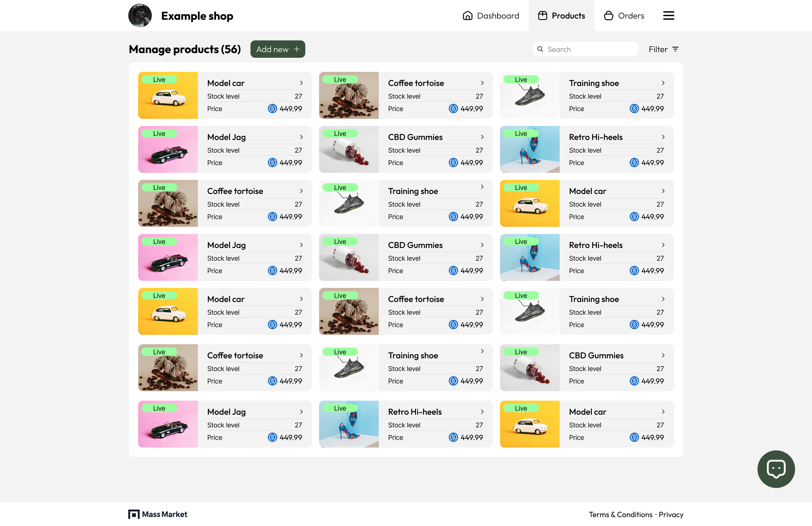Click Live badge on first Retro Hi-heels
The height and width of the screenshot is (526, 812).
(x=521, y=134)
